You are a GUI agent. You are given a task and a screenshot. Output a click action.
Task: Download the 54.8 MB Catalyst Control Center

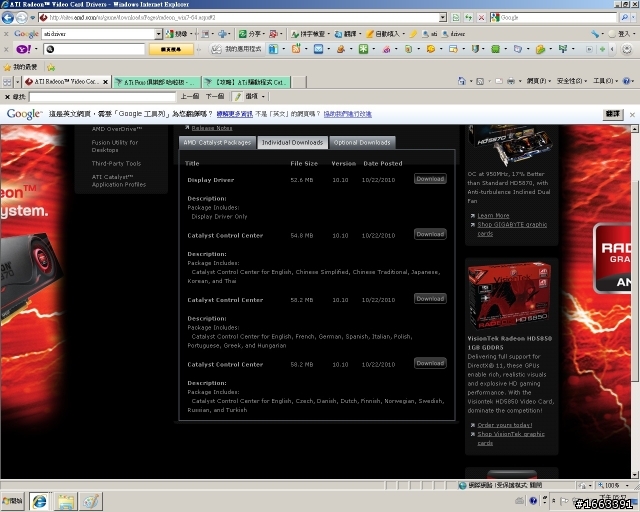430,234
